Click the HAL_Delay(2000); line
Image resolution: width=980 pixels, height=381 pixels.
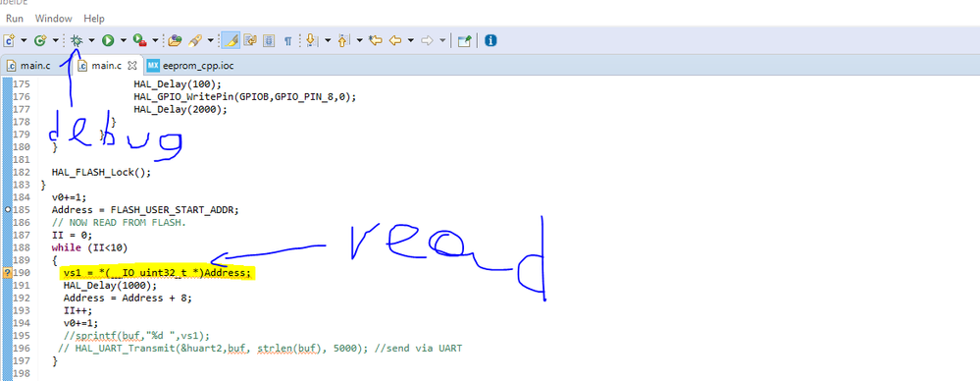(181, 109)
